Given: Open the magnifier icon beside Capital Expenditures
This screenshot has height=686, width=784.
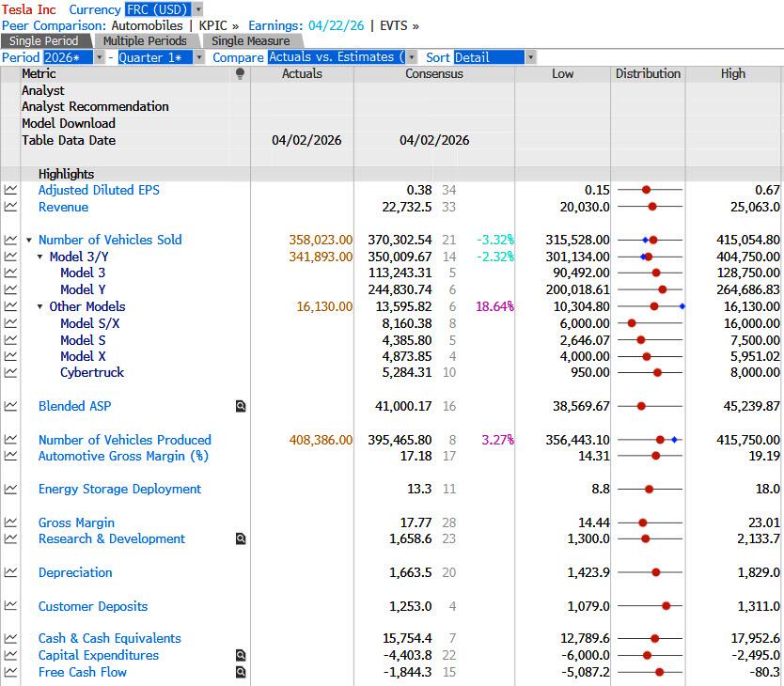Looking at the screenshot, I should 241,656.
